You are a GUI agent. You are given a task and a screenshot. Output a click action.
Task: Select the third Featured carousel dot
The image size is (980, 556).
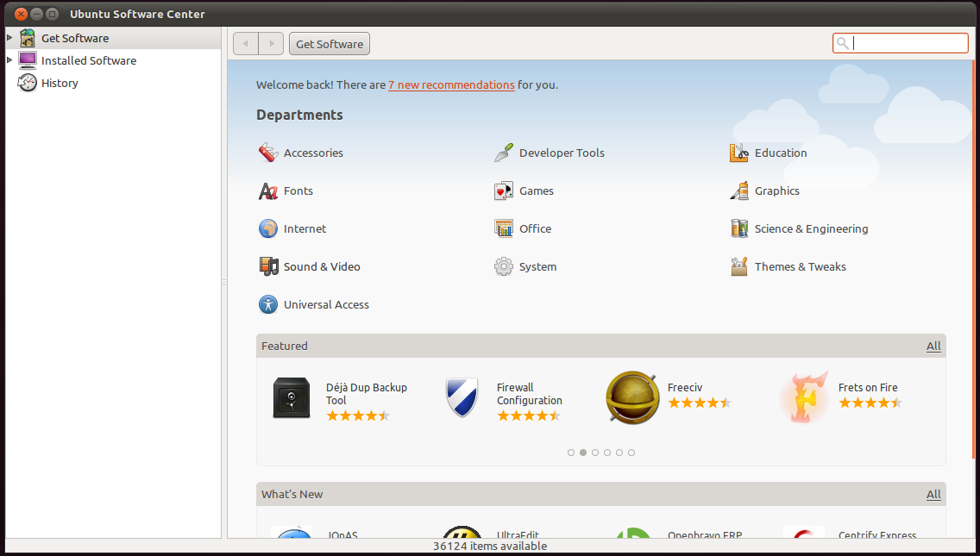[x=595, y=453]
